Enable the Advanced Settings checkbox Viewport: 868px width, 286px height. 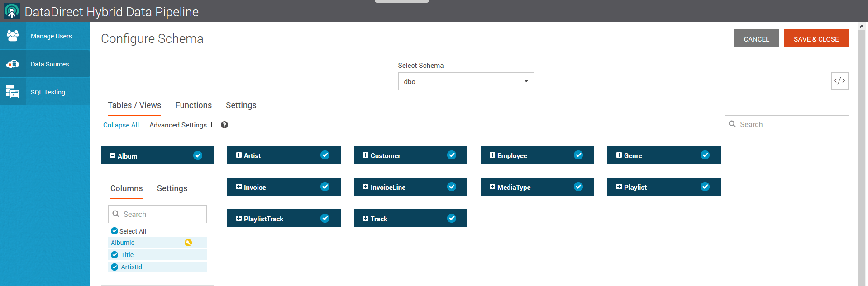point(215,125)
